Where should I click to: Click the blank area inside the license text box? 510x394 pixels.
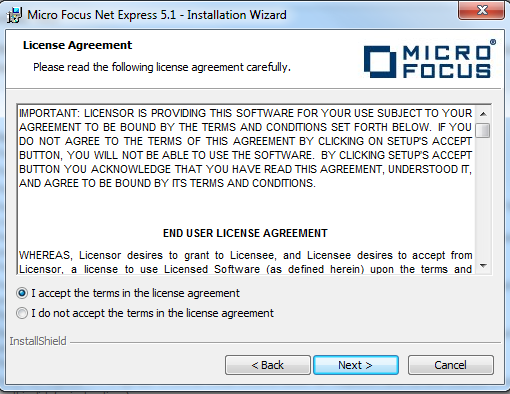246,205
